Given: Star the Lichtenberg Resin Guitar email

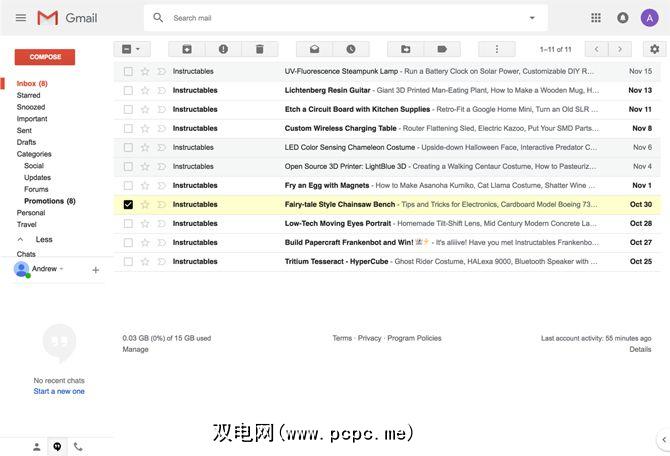Looking at the screenshot, I should pyautogui.click(x=145, y=90).
